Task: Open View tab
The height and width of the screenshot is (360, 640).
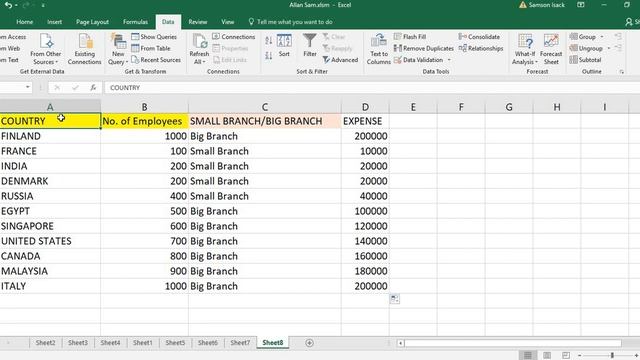Action: (x=227, y=22)
